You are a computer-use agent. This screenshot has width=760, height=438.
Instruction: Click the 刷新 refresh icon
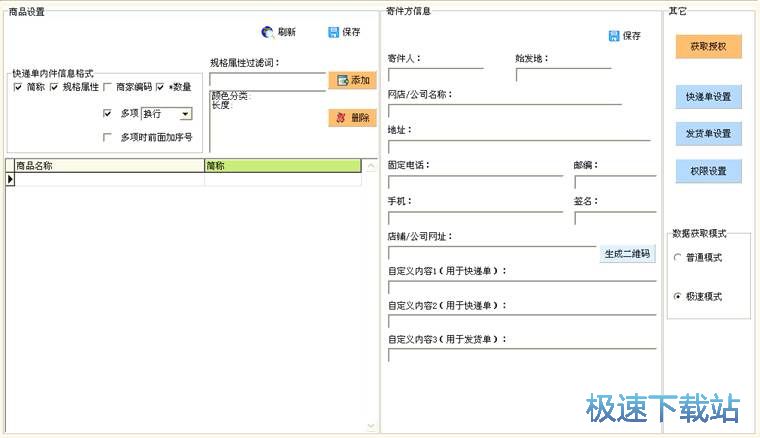pos(268,32)
